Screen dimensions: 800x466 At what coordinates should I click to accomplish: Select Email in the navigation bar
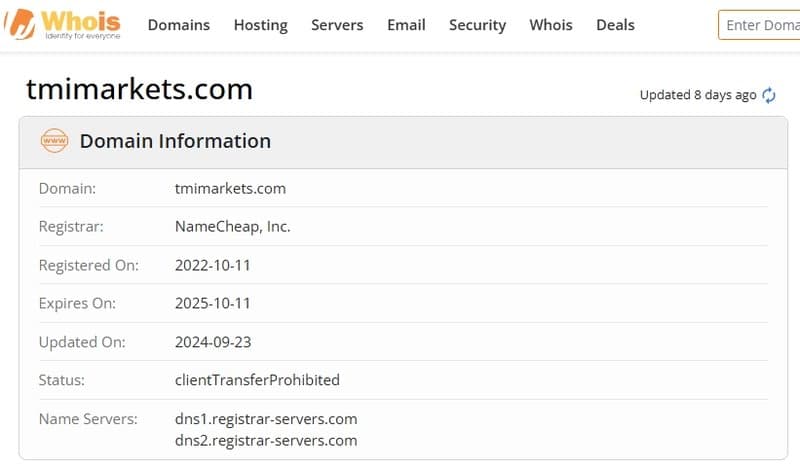(406, 25)
